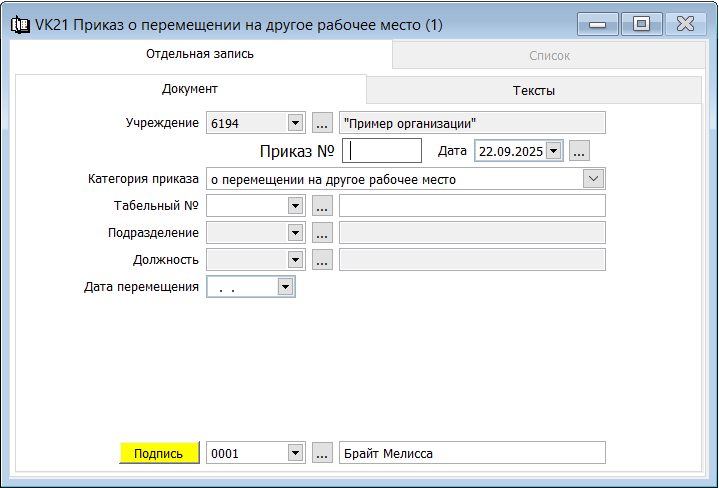719x488 pixels.
Task: Click the ellipsis button next to Подразделение
Action: pyautogui.click(x=322, y=233)
